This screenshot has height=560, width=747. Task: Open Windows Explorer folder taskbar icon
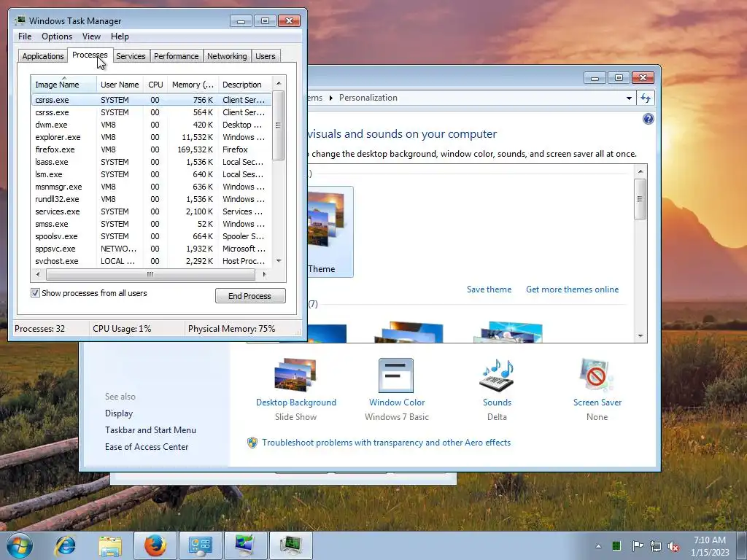[110, 545]
